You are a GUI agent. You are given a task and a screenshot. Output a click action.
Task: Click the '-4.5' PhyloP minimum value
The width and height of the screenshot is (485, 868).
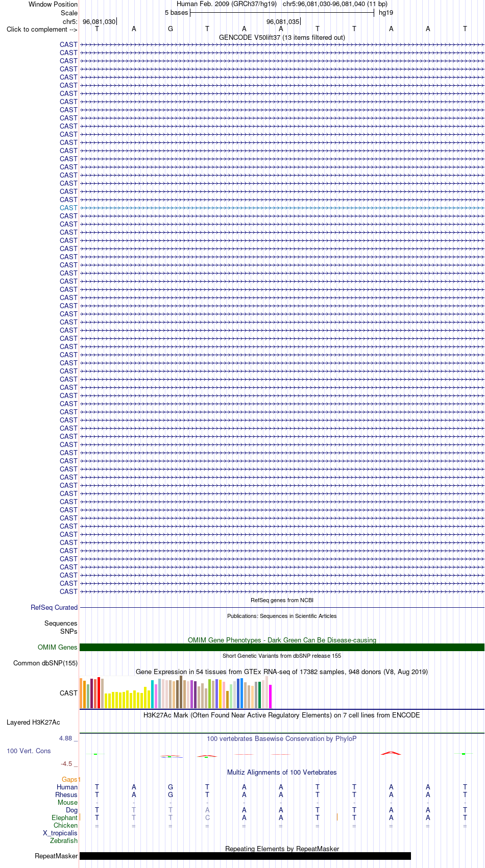click(x=66, y=764)
